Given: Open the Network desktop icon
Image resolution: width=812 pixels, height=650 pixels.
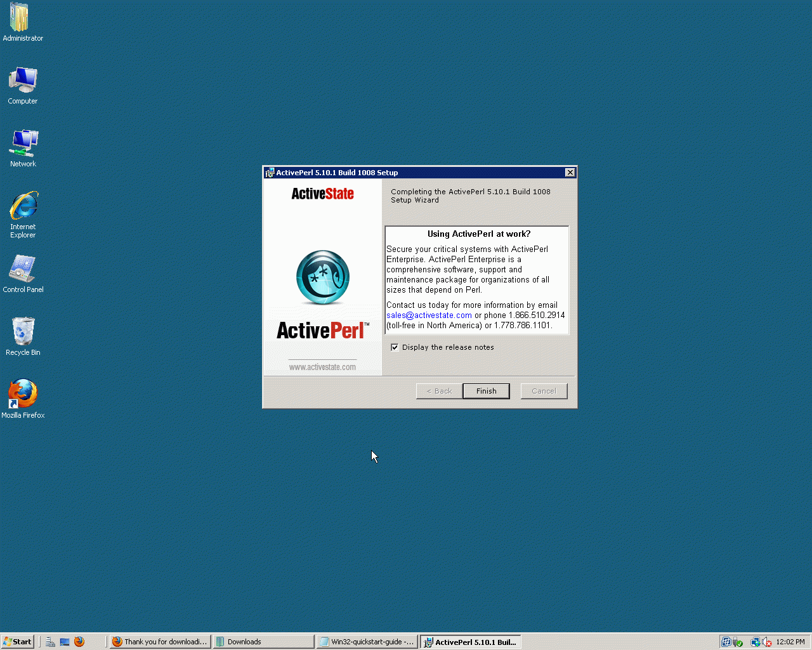Looking at the screenshot, I should coord(23,149).
